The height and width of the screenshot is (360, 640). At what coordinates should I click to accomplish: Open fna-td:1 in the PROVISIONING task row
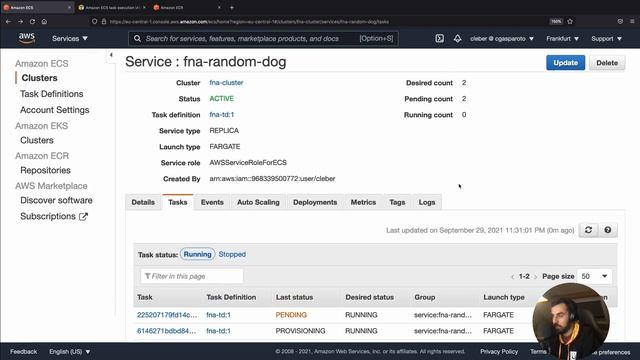pyautogui.click(x=218, y=331)
